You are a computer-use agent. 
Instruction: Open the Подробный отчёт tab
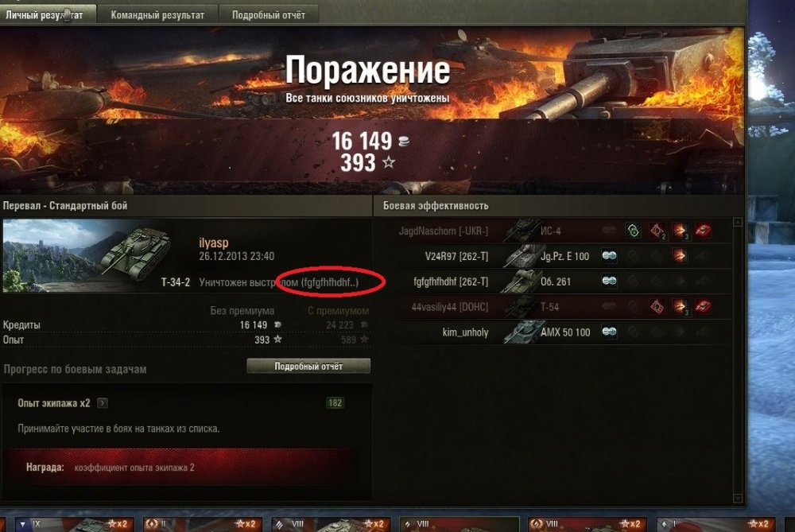tap(269, 15)
